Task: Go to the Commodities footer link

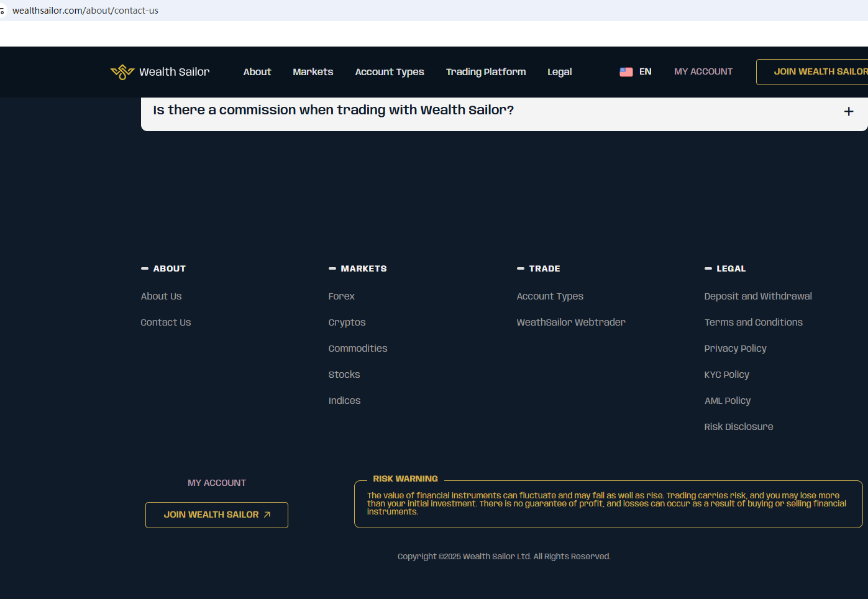Action: (x=358, y=349)
